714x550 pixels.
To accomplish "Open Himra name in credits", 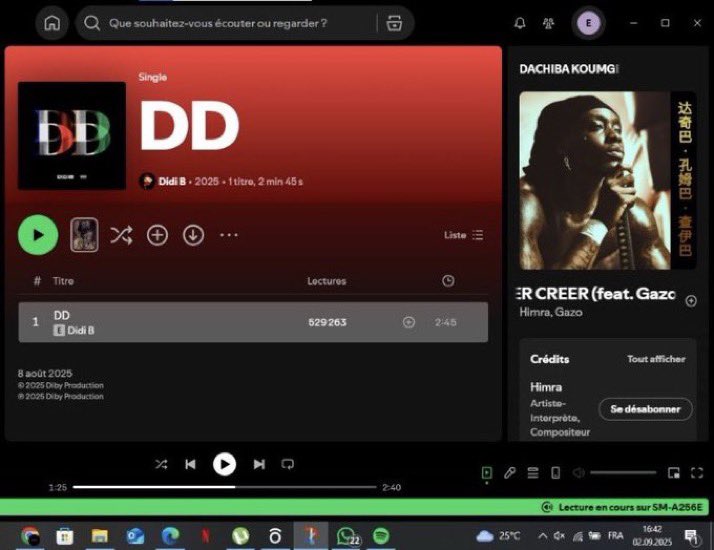I will pyautogui.click(x=546, y=387).
